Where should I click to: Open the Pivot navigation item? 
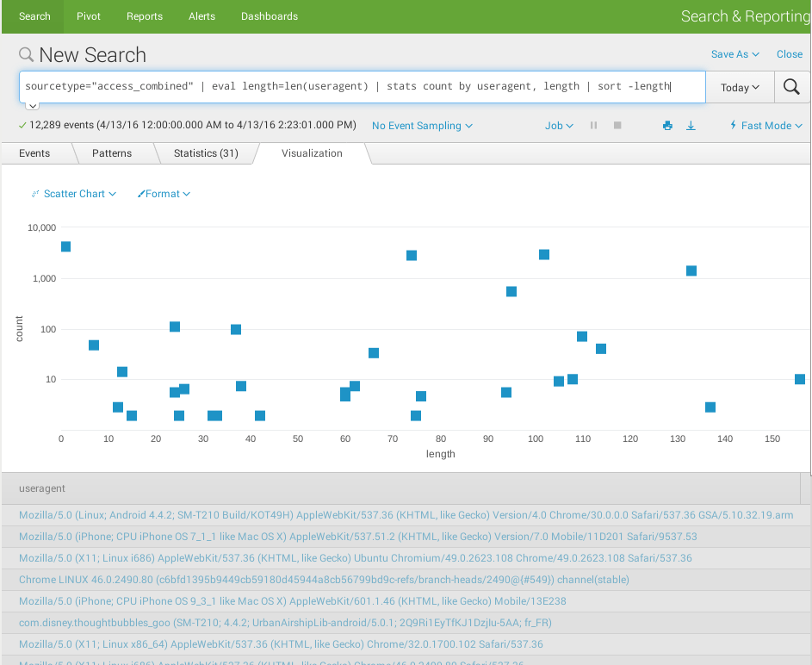89,16
